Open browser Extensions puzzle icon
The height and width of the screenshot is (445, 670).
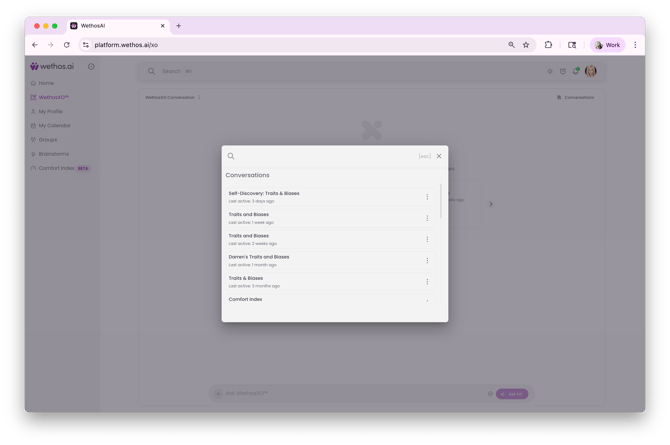[x=548, y=45]
